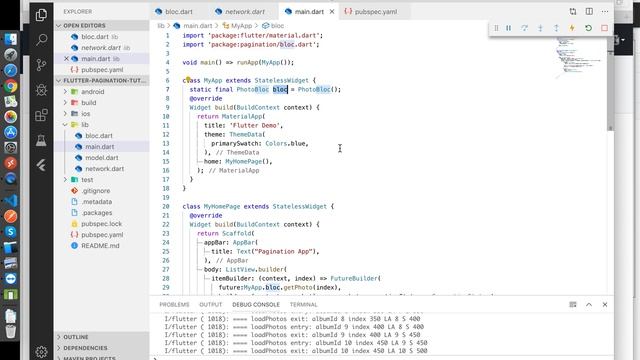This screenshot has width=640, height=360.
Task: Open the Explorer view in activity bar
Action: click(x=41, y=15)
